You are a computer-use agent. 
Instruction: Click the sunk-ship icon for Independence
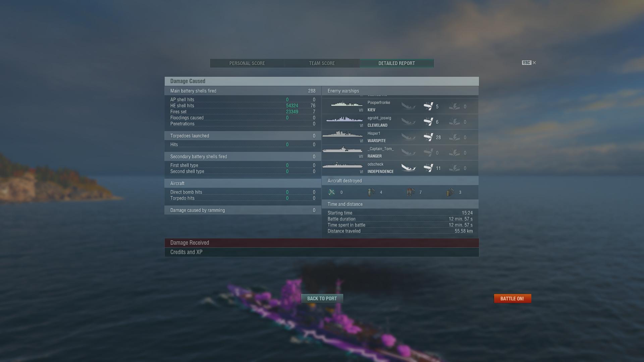coord(409,168)
